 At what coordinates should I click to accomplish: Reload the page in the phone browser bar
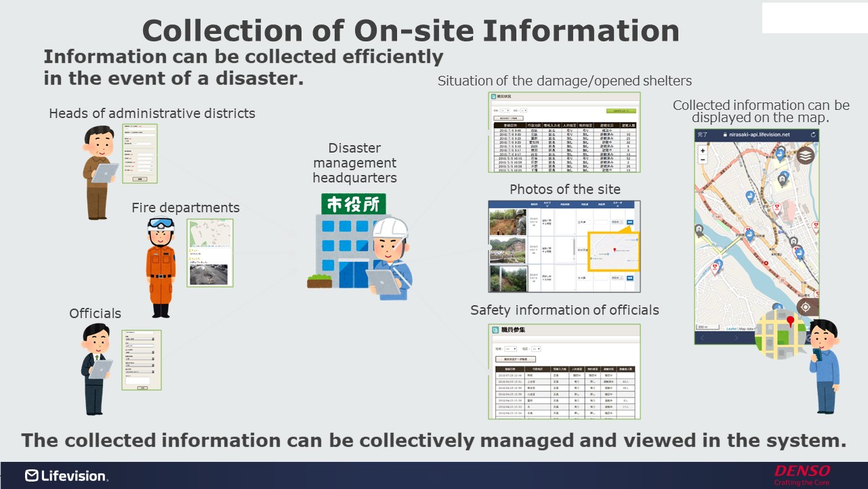[813, 134]
